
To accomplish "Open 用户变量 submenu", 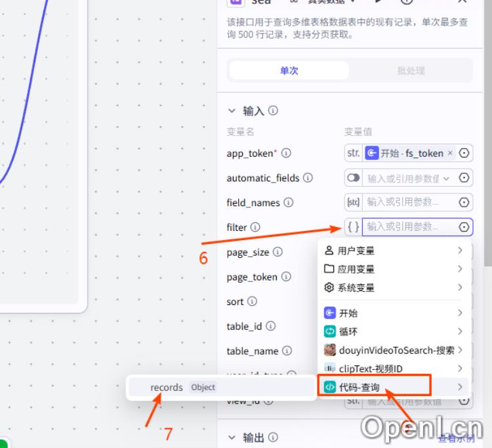I will click(394, 251).
